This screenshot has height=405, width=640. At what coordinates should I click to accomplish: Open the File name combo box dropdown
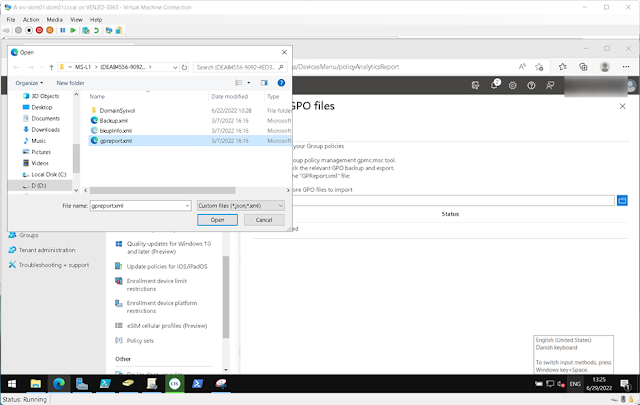click(x=187, y=206)
